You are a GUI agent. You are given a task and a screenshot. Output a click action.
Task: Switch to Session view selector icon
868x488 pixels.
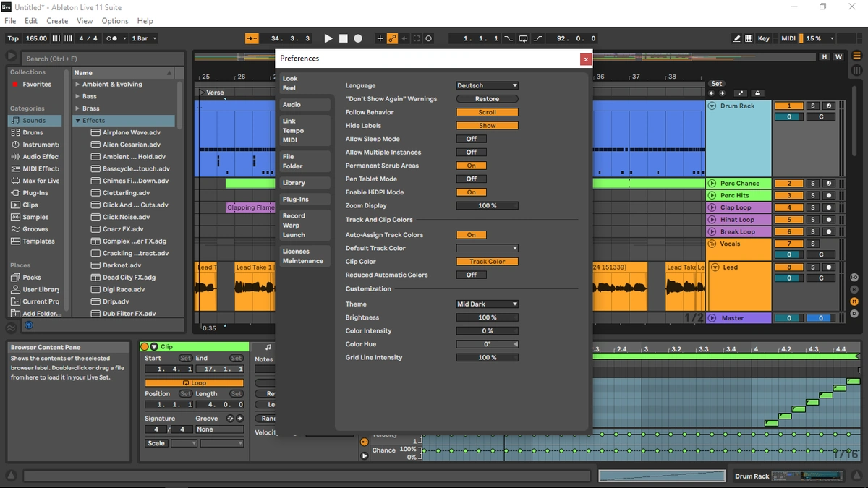pyautogui.click(x=858, y=70)
